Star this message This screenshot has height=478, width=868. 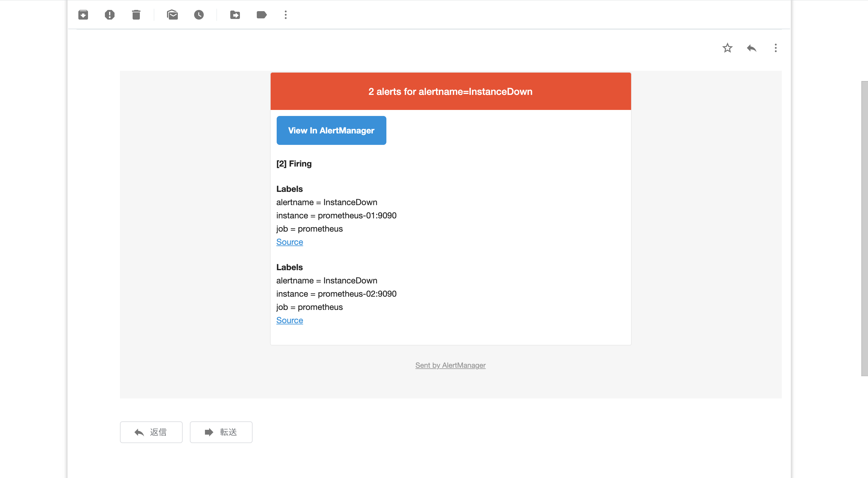(x=728, y=48)
